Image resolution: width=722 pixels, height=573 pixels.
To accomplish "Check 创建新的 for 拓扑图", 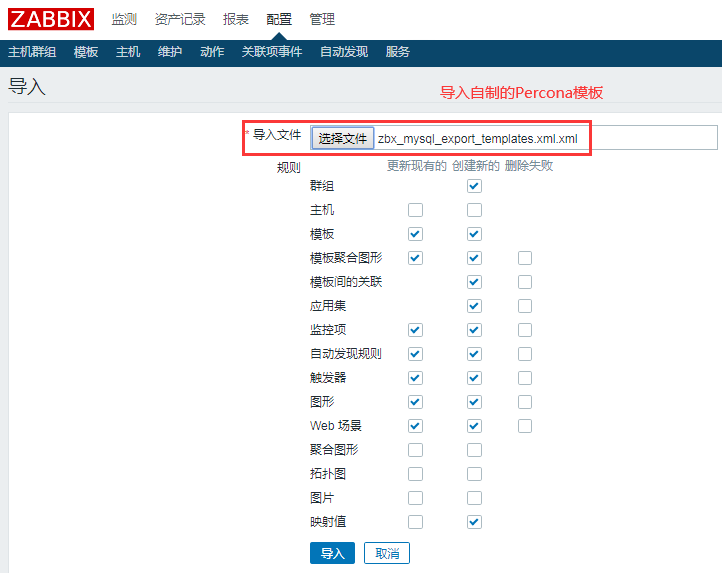I will click(x=474, y=474).
